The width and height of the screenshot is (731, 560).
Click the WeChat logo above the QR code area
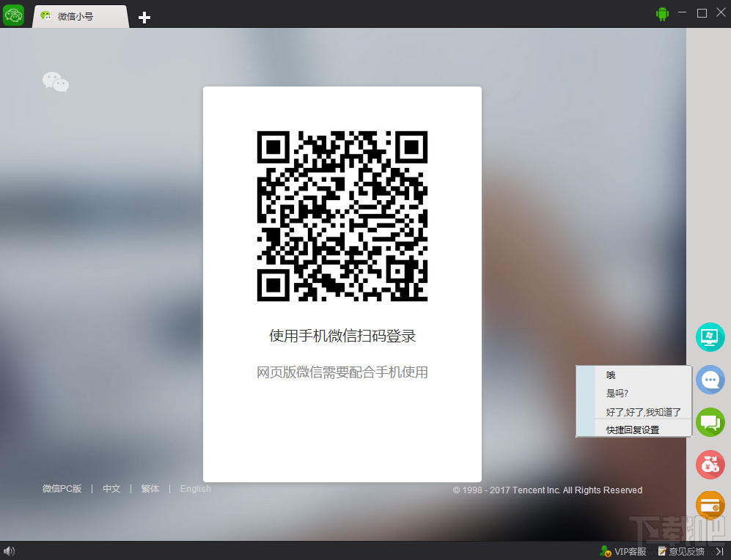click(56, 81)
